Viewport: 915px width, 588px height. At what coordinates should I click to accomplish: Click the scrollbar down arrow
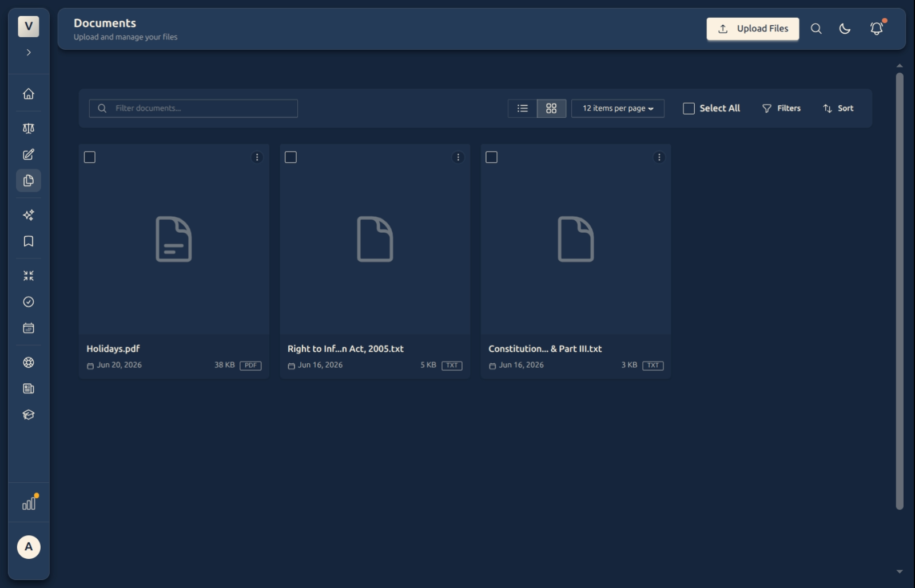coord(900,571)
